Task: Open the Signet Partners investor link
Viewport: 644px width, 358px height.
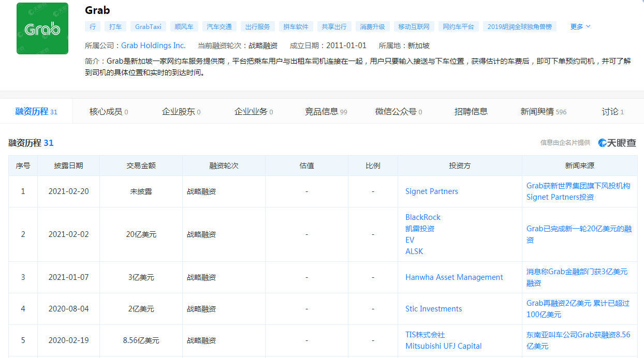Action: click(x=432, y=191)
